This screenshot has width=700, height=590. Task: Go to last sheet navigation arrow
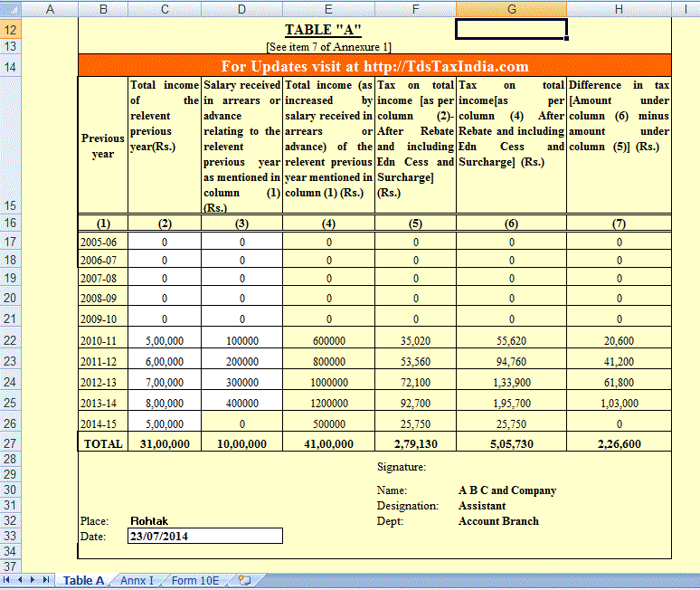point(46,580)
